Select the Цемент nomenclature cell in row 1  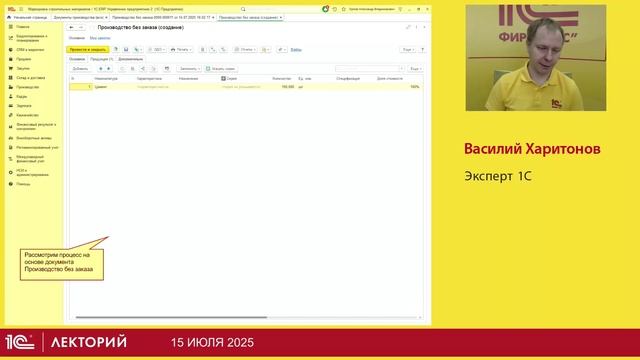coord(114,87)
